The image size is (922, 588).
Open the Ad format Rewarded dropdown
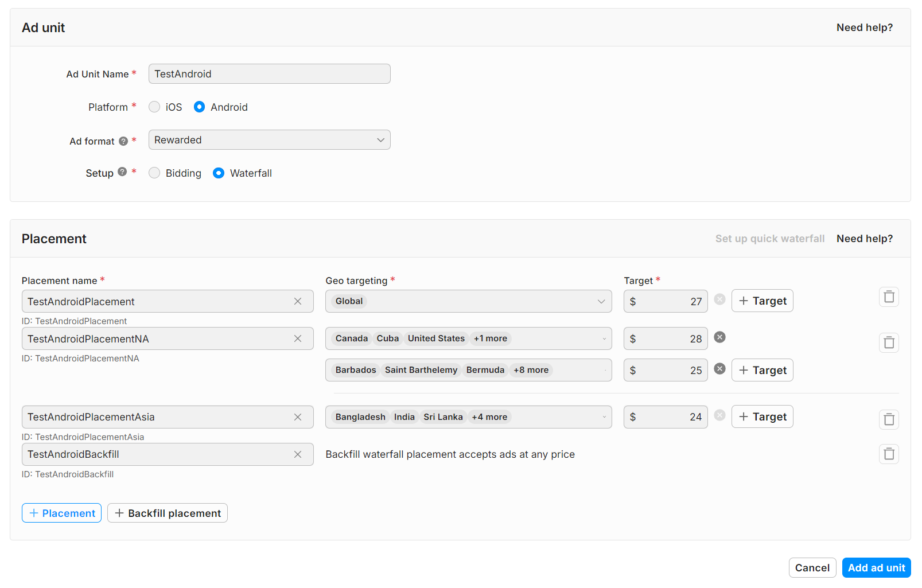coord(269,140)
